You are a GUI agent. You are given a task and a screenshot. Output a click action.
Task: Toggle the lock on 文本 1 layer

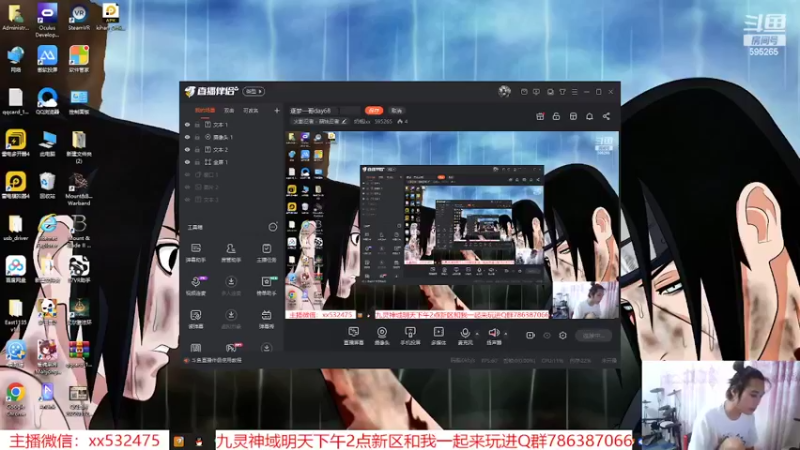click(x=197, y=124)
